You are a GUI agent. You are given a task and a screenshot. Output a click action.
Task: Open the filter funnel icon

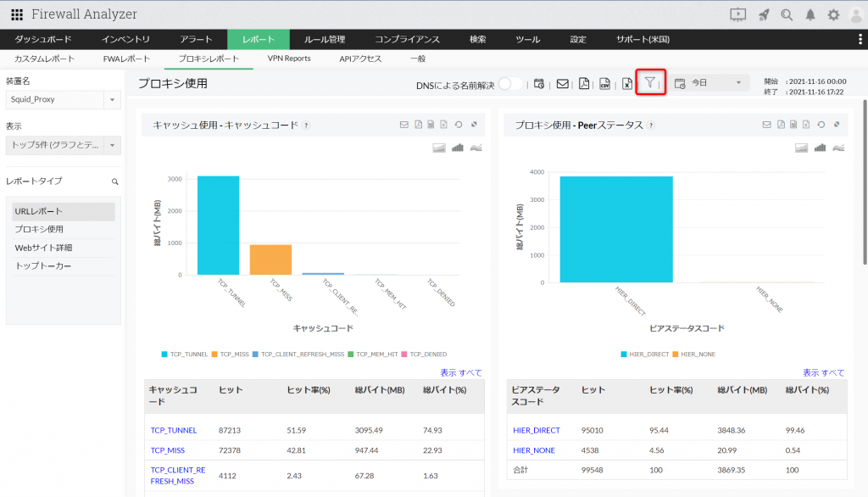tap(650, 82)
